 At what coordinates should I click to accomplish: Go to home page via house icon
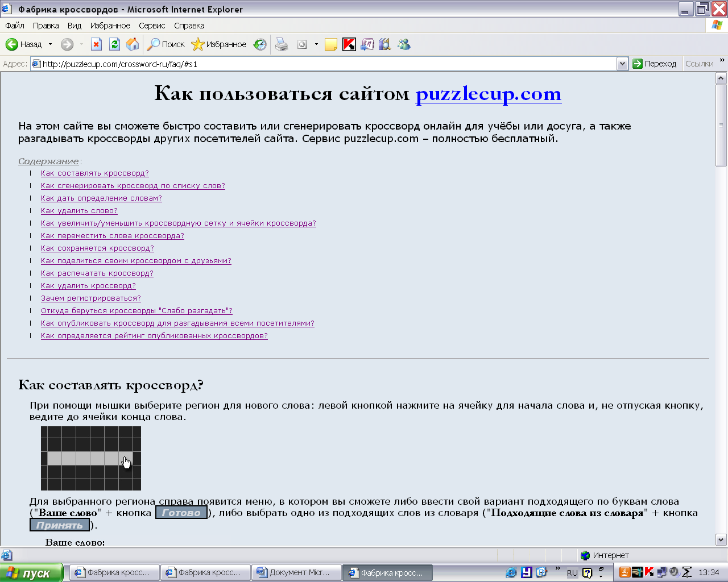[x=133, y=44]
